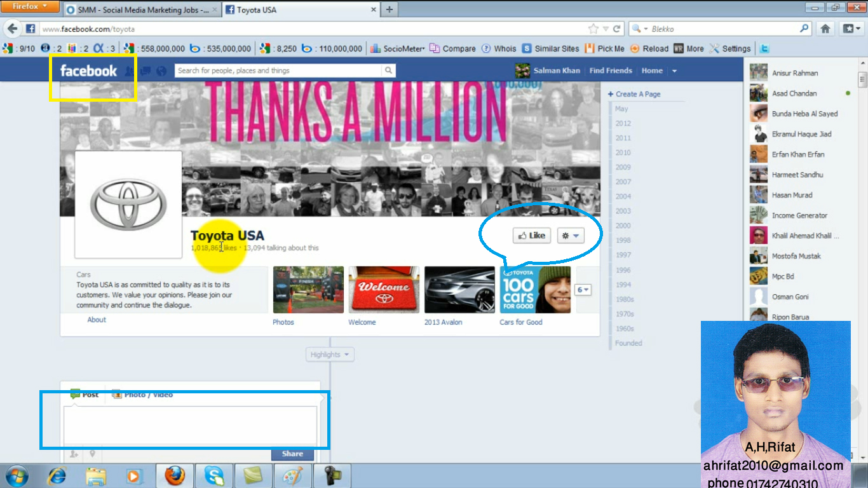Click the reload icon in the address bar
This screenshot has width=868, height=488.
[616, 29]
